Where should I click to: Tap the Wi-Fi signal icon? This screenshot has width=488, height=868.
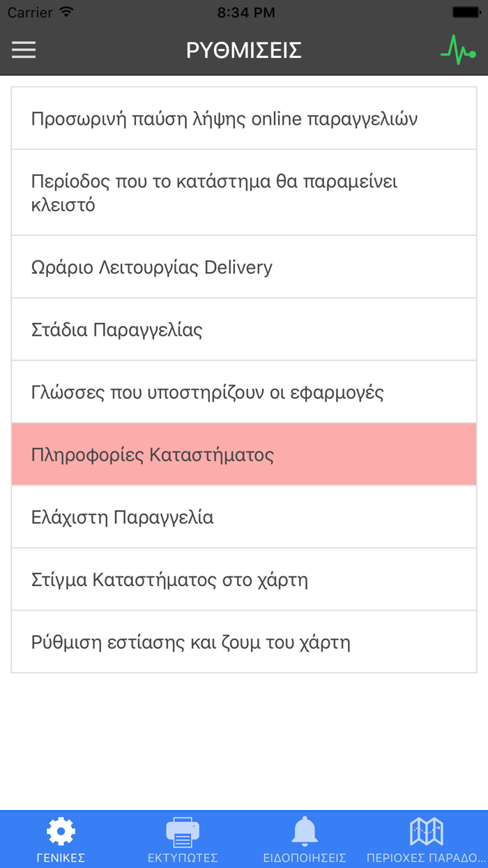pyautogui.click(x=66, y=12)
